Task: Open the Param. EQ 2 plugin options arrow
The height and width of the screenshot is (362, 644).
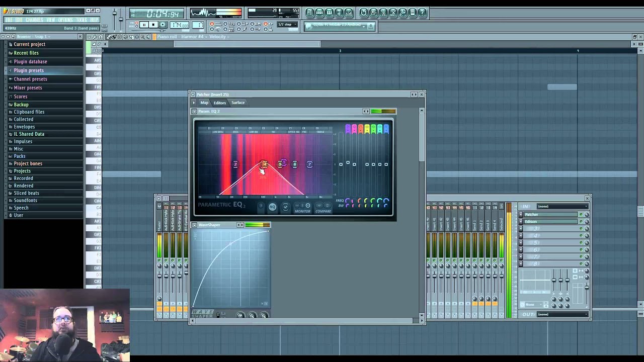Action: pos(195,111)
